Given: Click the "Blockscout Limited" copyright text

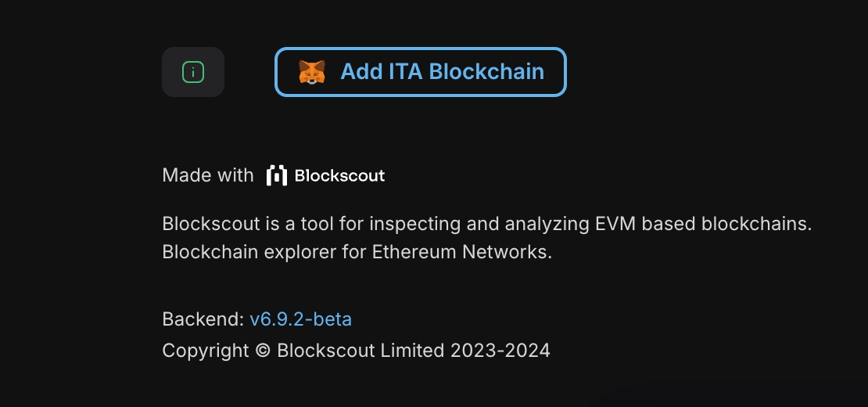Looking at the screenshot, I should coord(360,350).
